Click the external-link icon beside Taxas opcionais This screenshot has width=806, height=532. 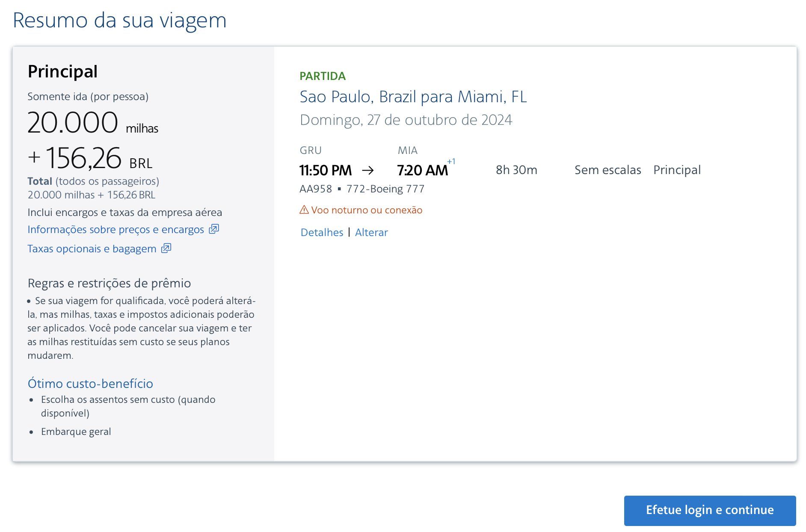(166, 248)
